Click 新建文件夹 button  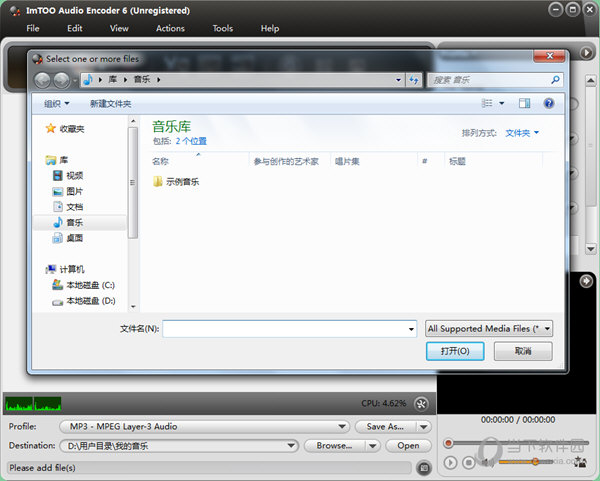(111, 104)
